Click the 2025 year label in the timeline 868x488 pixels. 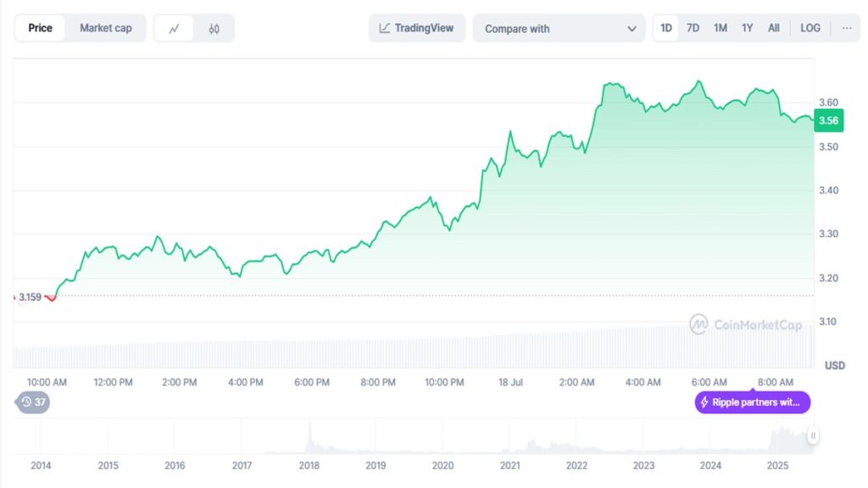point(777,466)
